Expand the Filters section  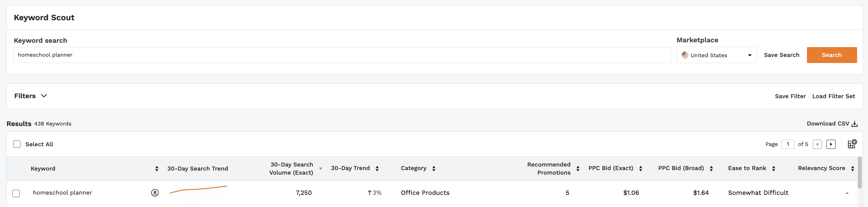(x=30, y=96)
